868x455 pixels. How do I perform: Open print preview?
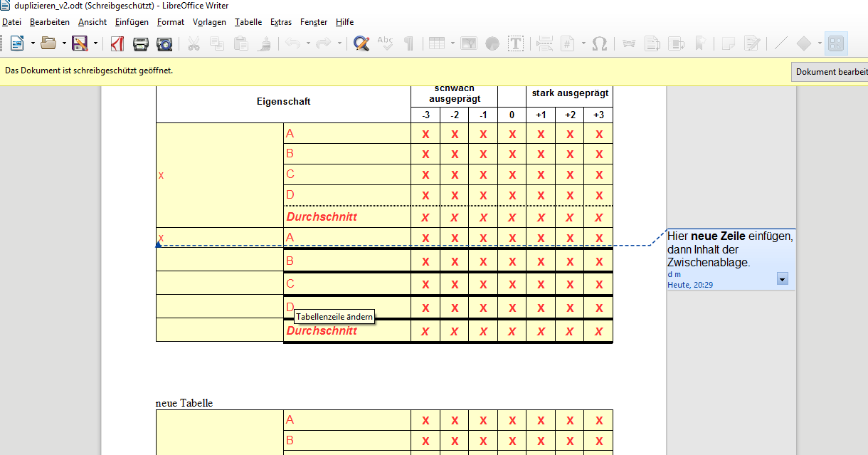(164, 43)
